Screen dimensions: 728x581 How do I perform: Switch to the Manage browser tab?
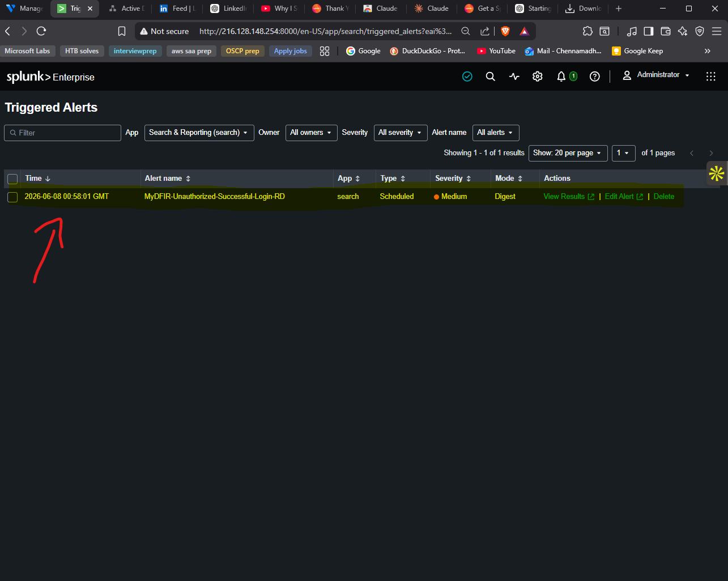[25, 9]
